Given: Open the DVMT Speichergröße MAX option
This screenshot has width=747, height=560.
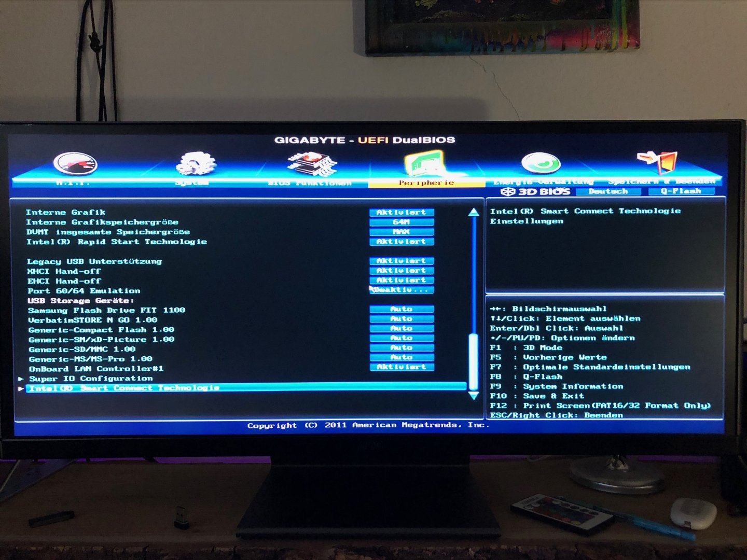Looking at the screenshot, I should (x=402, y=232).
